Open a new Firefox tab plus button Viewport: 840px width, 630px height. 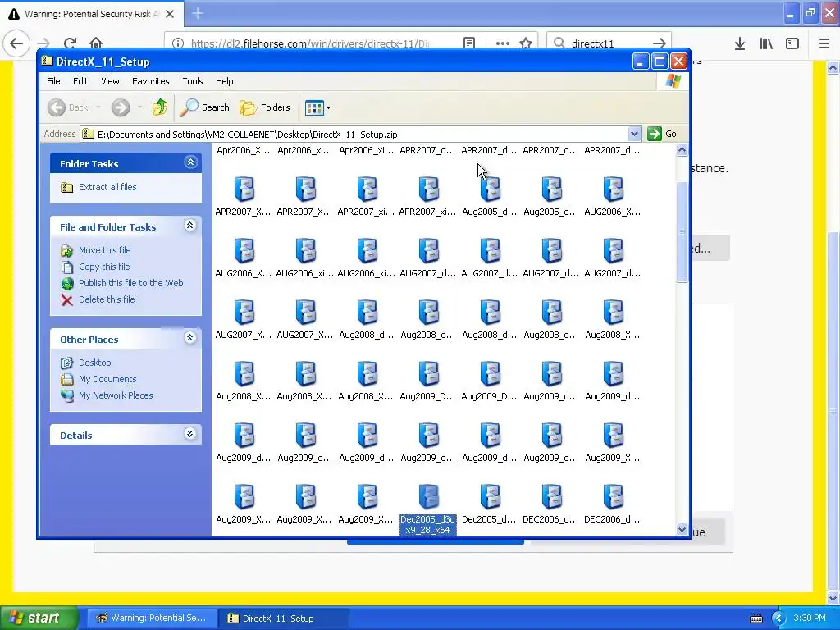point(198,13)
